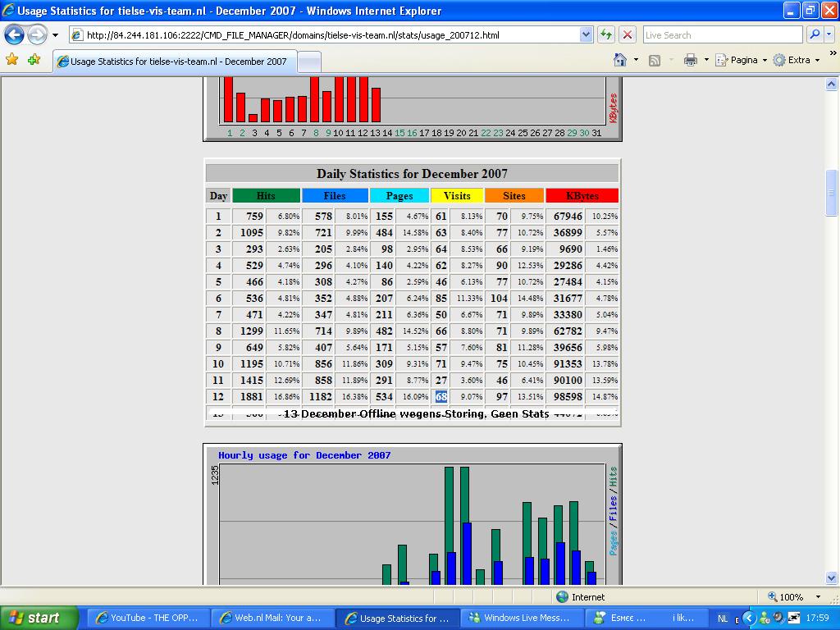Click the red KBytes column header
This screenshot has height=630, width=840.
click(x=582, y=195)
